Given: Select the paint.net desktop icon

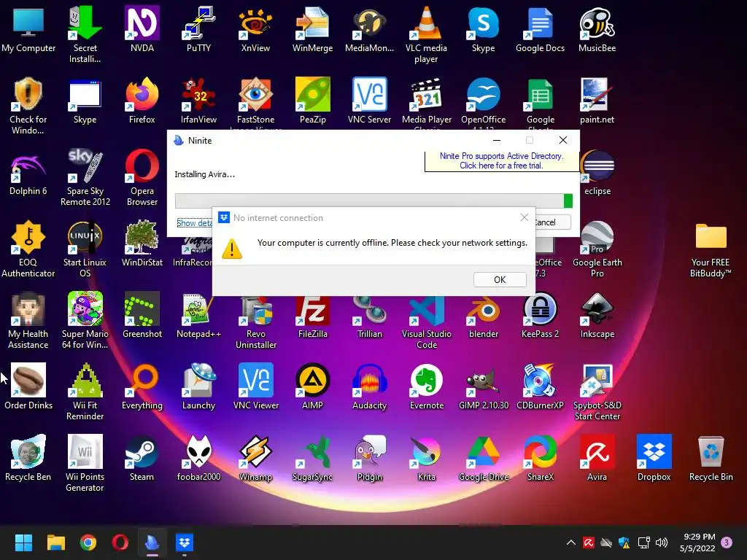Looking at the screenshot, I should [x=597, y=101].
